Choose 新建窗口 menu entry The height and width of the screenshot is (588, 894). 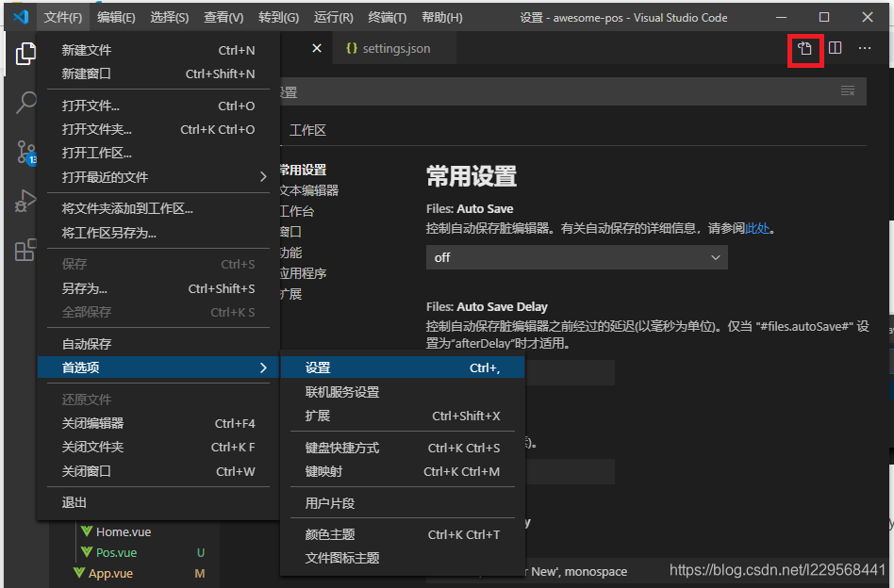tap(158, 74)
